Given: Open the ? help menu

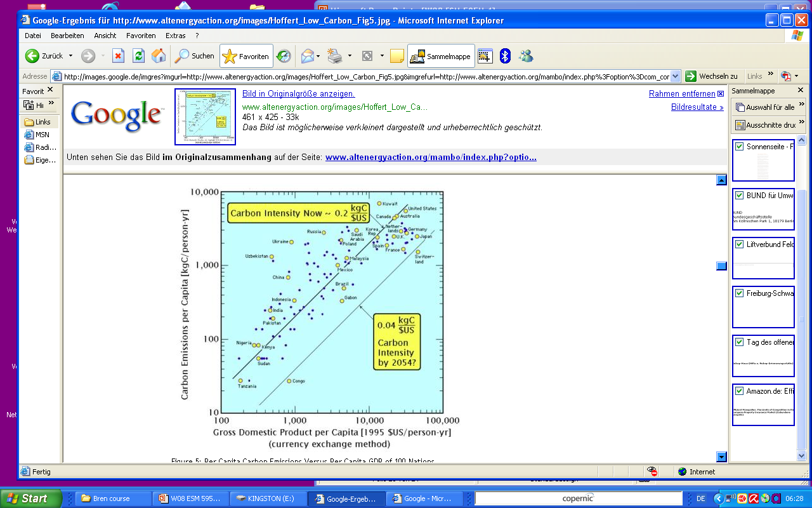Looking at the screenshot, I should pos(197,36).
